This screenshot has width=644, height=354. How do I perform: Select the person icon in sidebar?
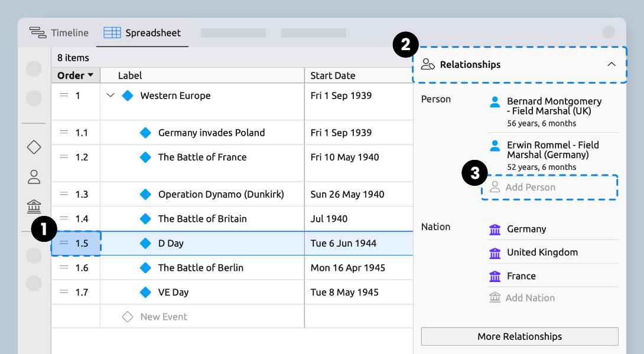(34, 177)
